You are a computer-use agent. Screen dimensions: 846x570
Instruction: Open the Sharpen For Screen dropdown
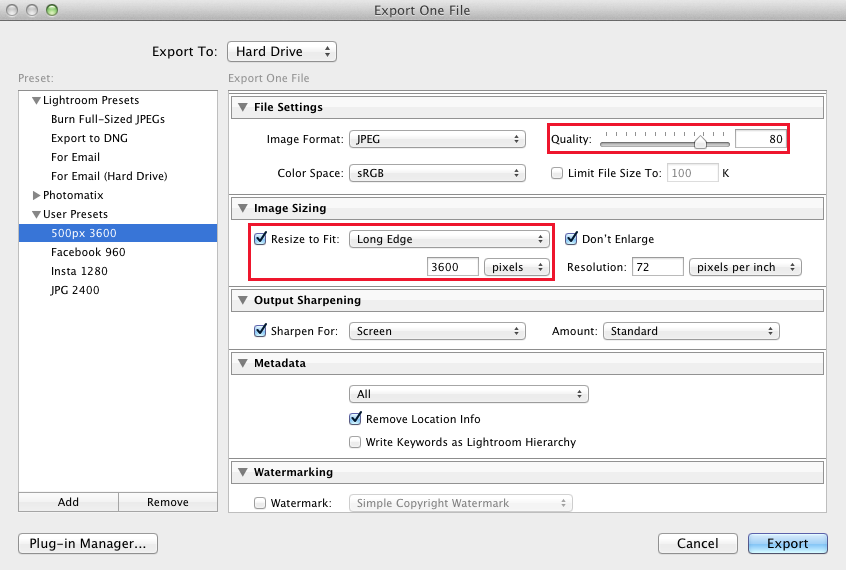437,331
